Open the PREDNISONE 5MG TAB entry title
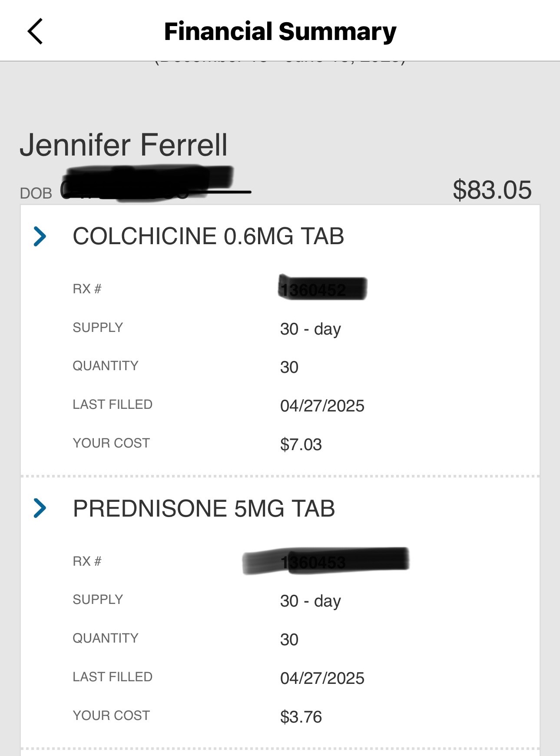The image size is (560, 756). (204, 508)
